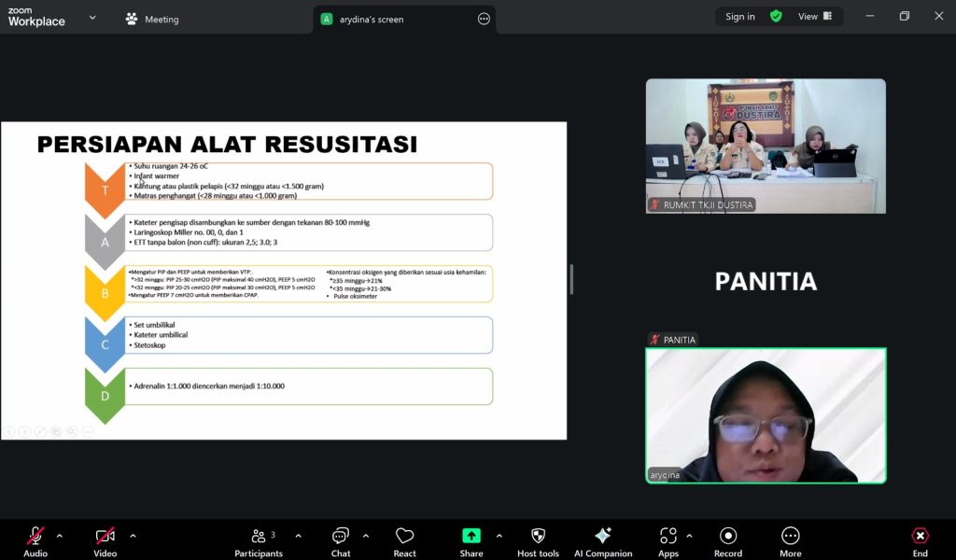956x560 pixels.
Task: Click the divider handle beside shared screen
Action: [x=571, y=279]
